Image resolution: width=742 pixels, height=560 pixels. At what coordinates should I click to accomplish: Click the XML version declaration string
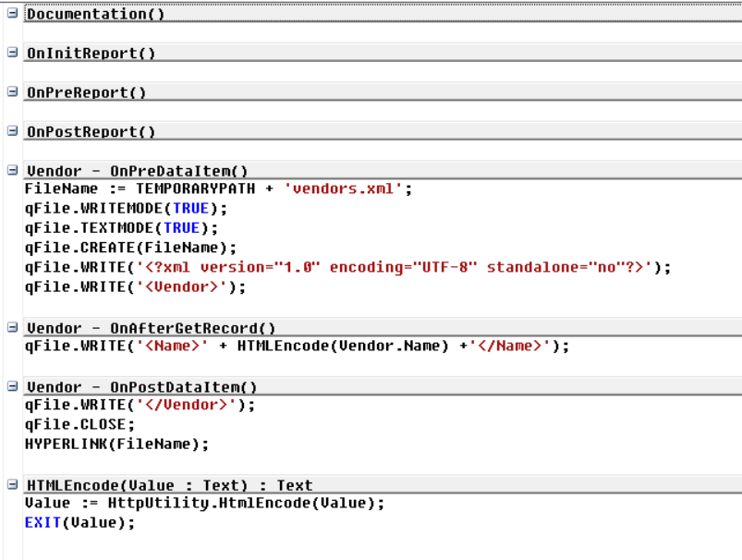[395, 267]
